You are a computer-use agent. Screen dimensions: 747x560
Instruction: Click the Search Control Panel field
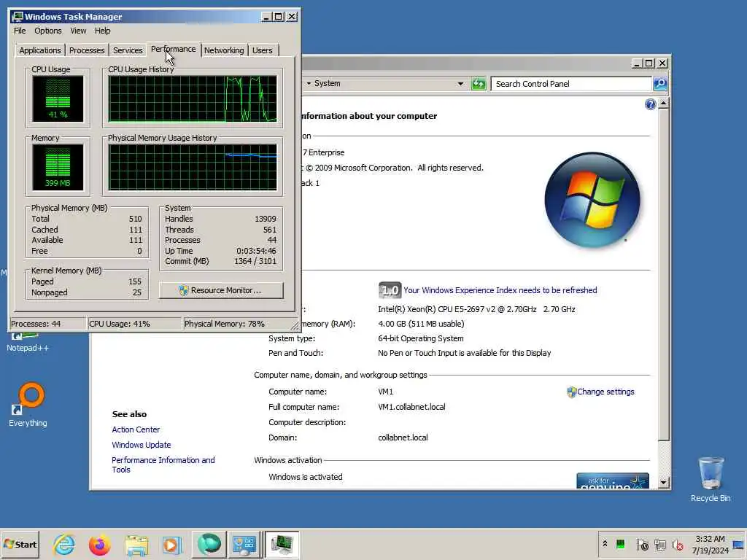(570, 84)
